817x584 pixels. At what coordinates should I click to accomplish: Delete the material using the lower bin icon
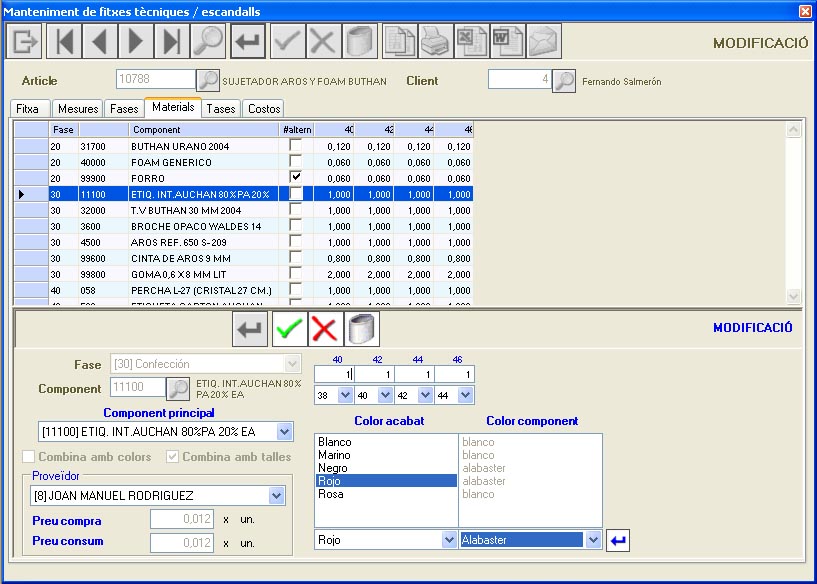362,329
